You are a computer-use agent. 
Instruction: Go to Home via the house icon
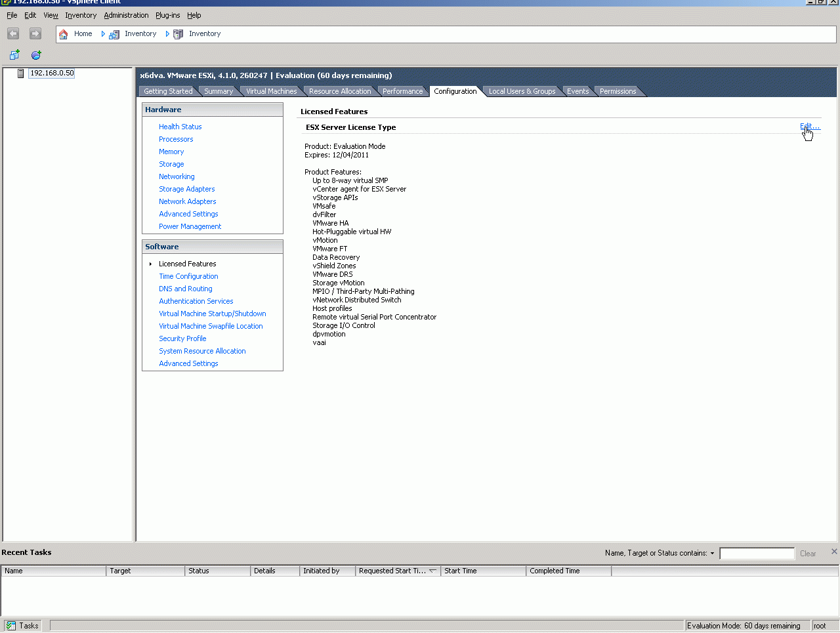[x=63, y=34]
